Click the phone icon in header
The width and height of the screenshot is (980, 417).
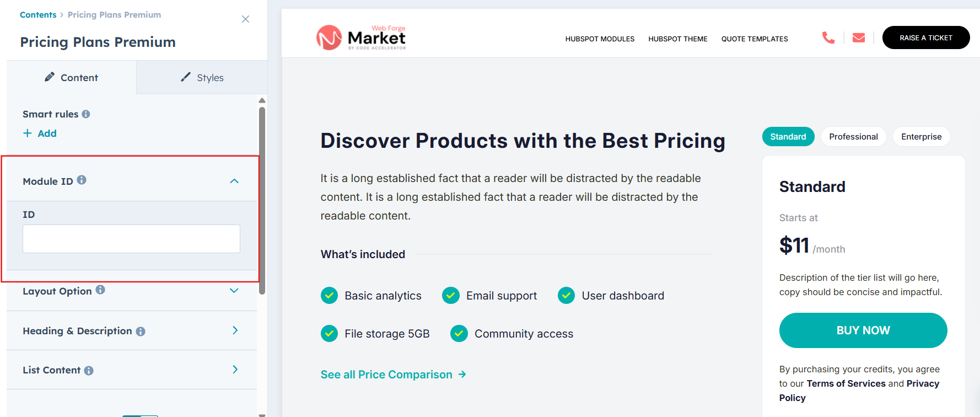(x=828, y=38)
